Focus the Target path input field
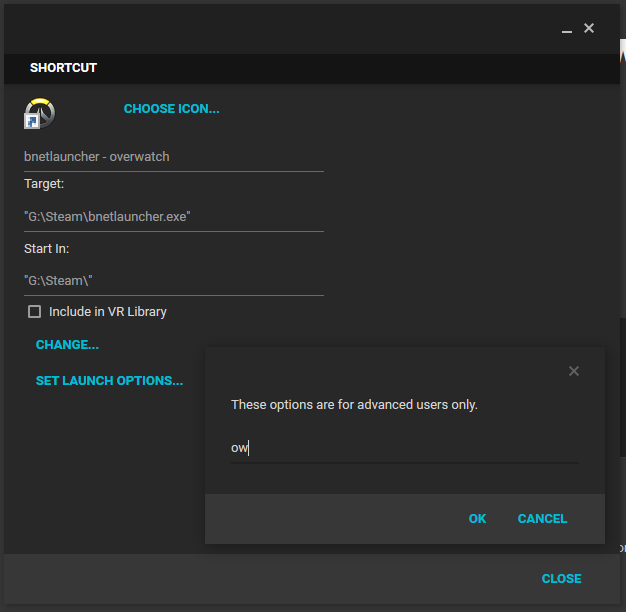 [x=173, y=216]
